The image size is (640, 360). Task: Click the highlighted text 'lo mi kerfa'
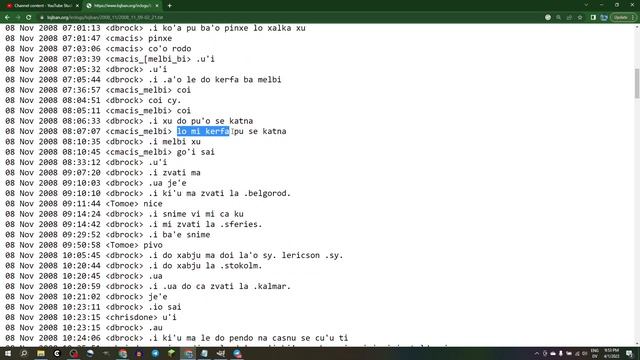[x=203, y=131]
